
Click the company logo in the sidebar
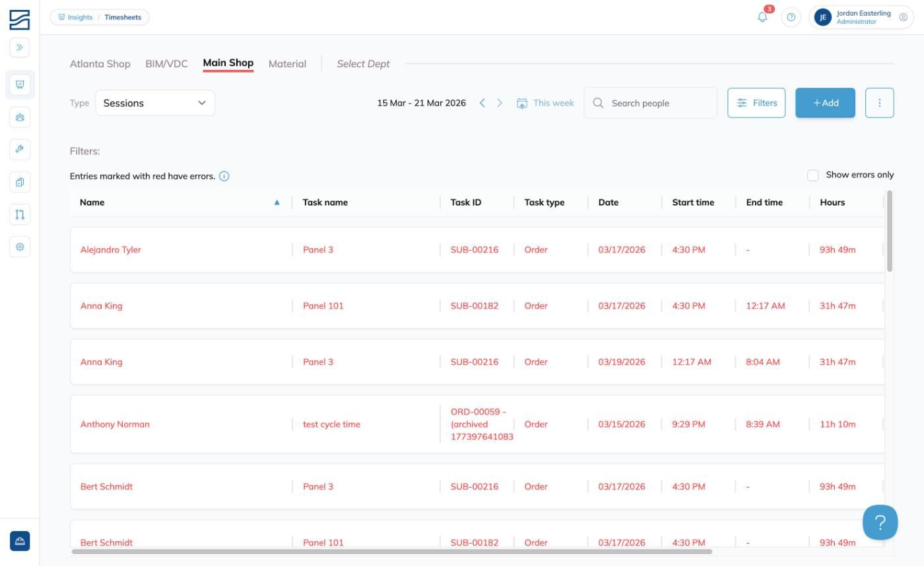pos(20,20)
